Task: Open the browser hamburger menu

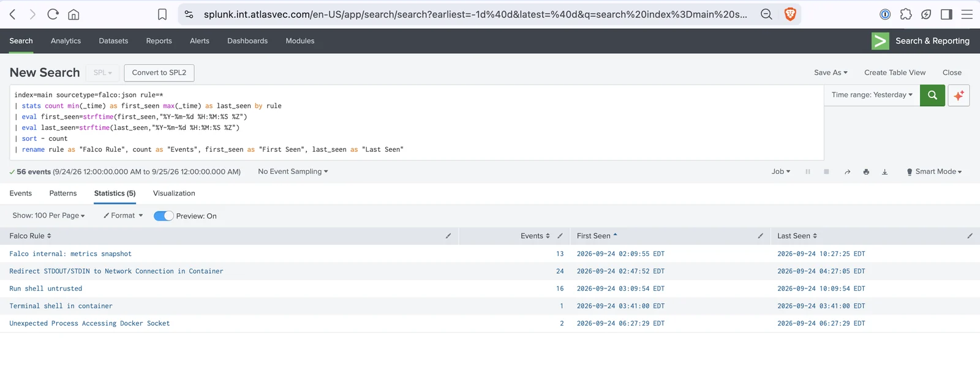Action: (x=967, y=14)
